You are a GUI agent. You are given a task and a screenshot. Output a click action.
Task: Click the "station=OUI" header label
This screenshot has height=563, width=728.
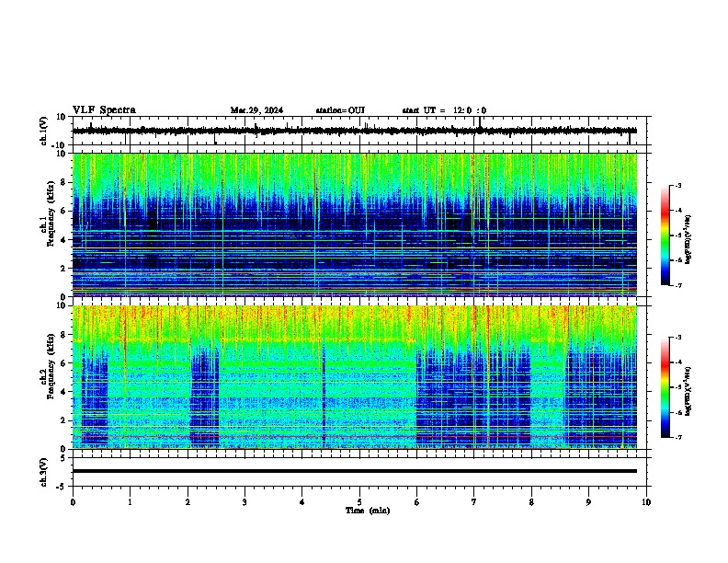tap(340, 110)
